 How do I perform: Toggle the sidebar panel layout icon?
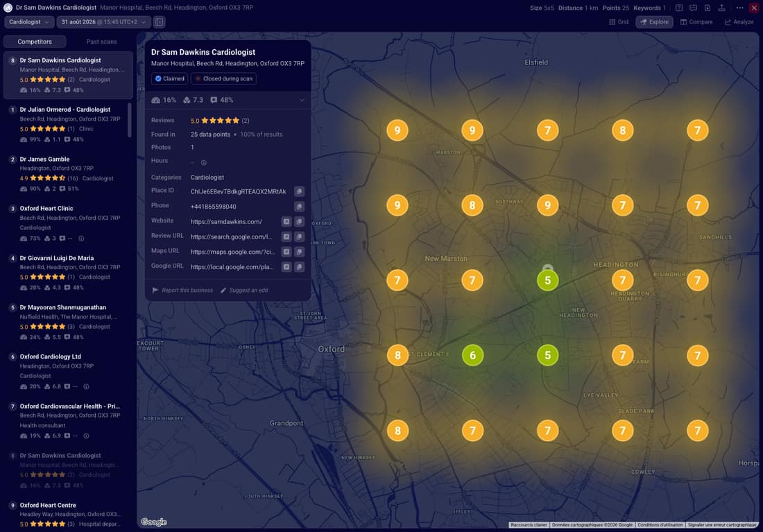coord(159,22)
